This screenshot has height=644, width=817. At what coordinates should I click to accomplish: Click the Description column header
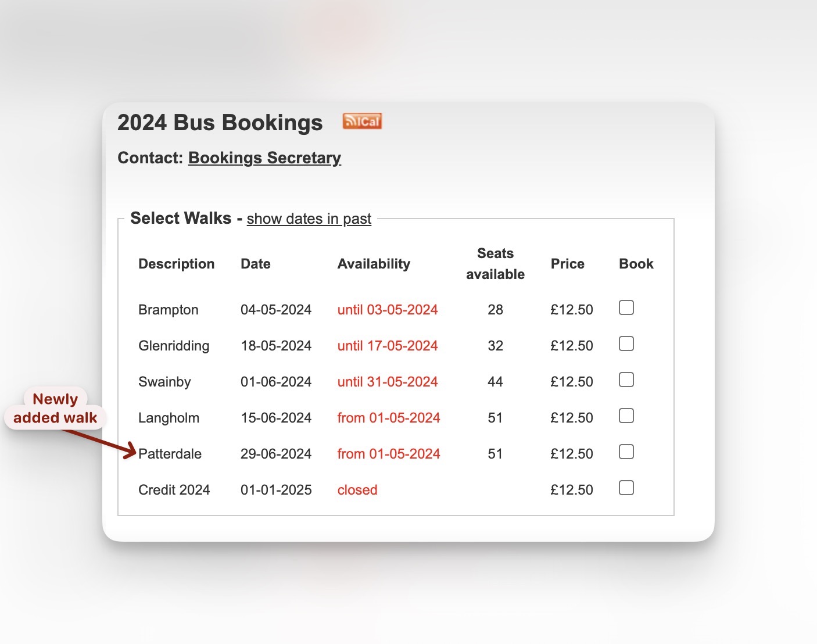point(176,264)
